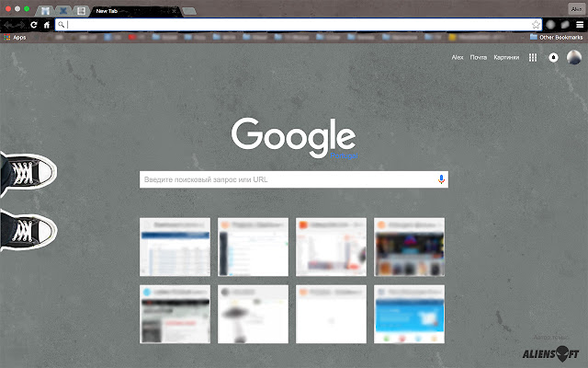The image size is (588, 368).
Task: Bookmark this page with the star icon
Action: (x=536, y=25)
